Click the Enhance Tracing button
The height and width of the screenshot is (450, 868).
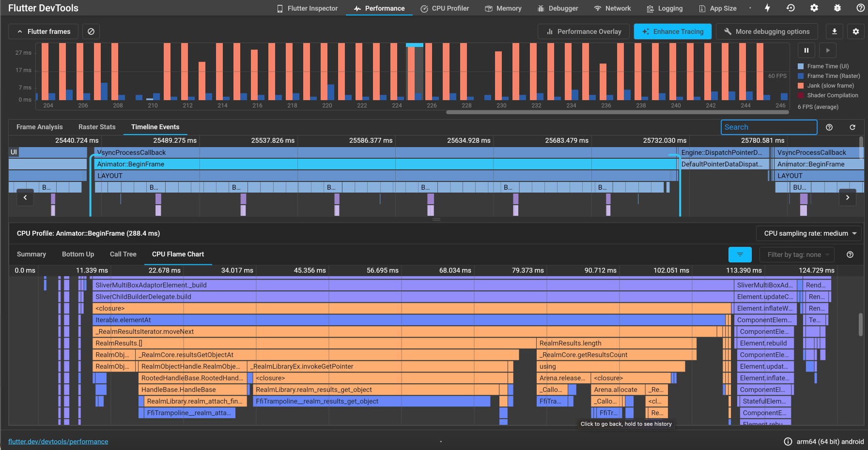pyautogui.click(x=673, y=31)
